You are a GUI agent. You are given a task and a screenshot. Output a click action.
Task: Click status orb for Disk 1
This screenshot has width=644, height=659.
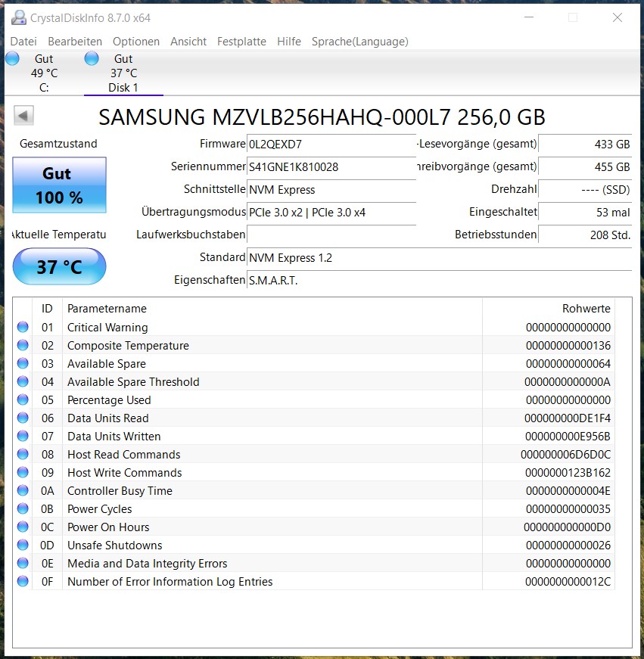click(92, 59)
